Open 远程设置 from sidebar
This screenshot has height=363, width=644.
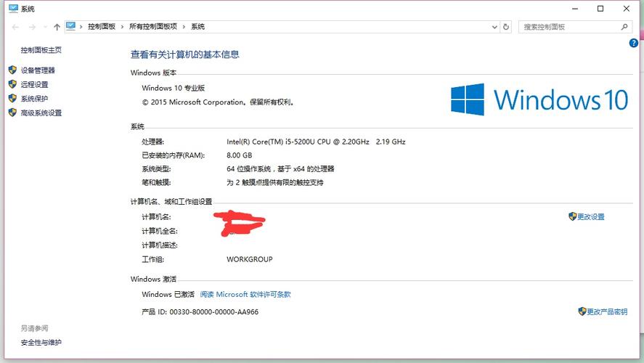[x=35, y=85]
